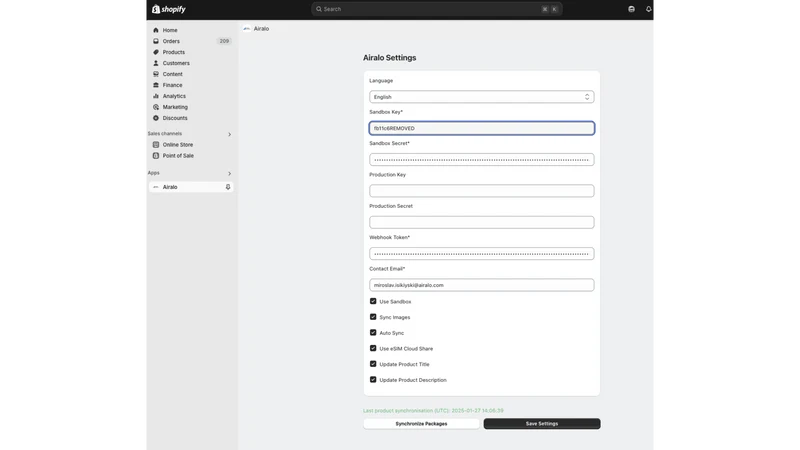Click the Webhook Token field
The image size is (800, 450).
[482, 254]
